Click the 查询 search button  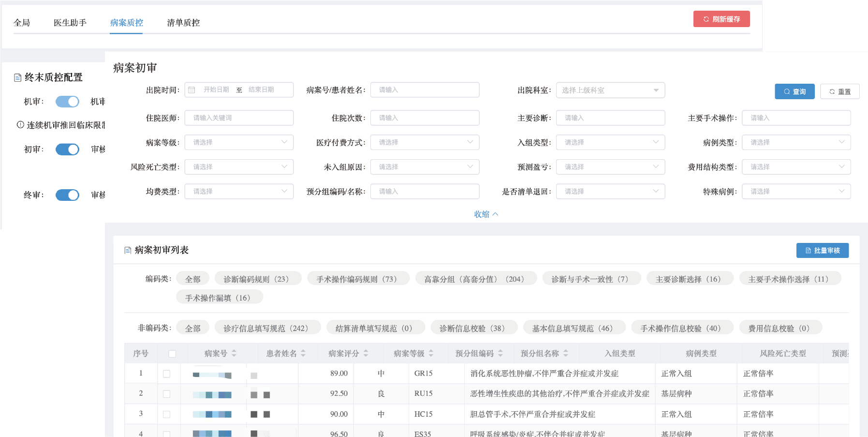tap(794, 91)
